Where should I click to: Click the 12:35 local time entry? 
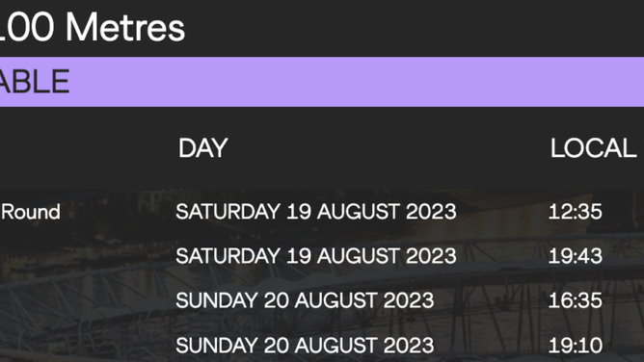point(575,212)
